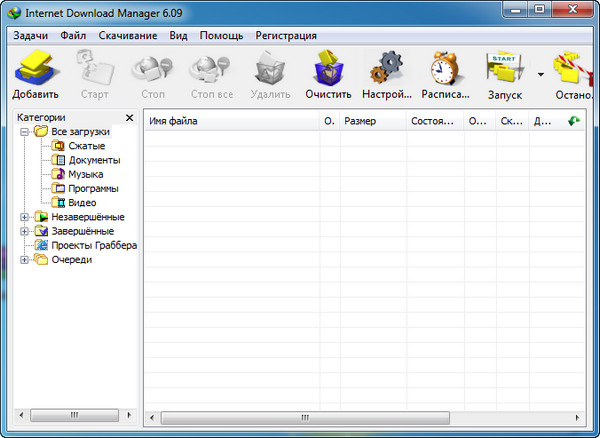Select the Сжатые category folder
This screenshot has width=600, height=438.
(x=86, y=146)
